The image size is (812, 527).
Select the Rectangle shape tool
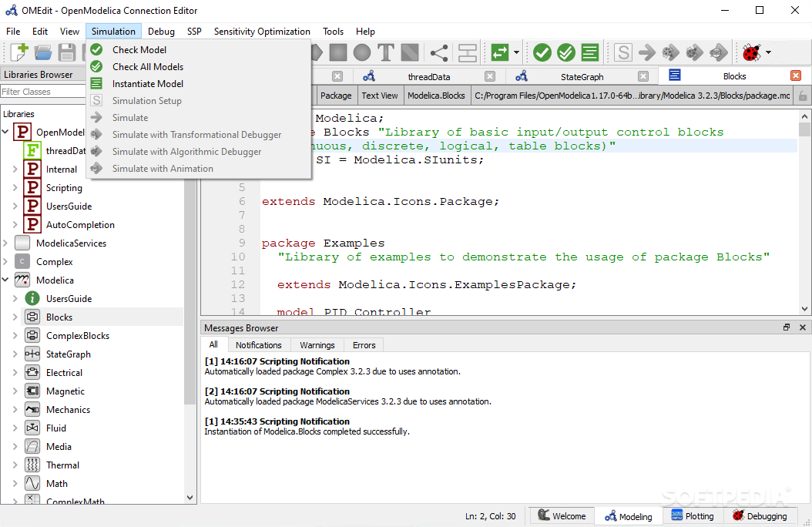point(338,52)
